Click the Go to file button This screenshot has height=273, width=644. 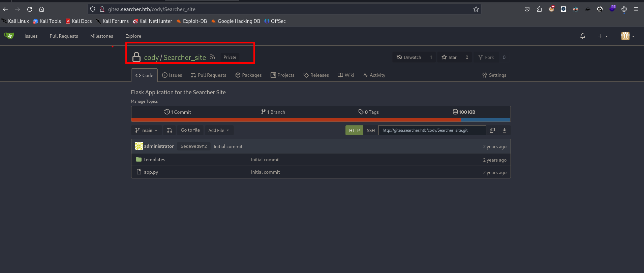tap(190, 130)
